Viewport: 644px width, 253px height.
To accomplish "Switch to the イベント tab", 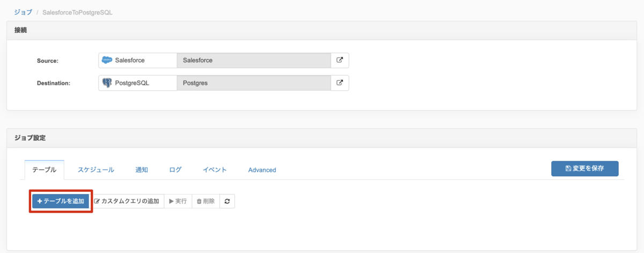I will [x=215, y=170].
